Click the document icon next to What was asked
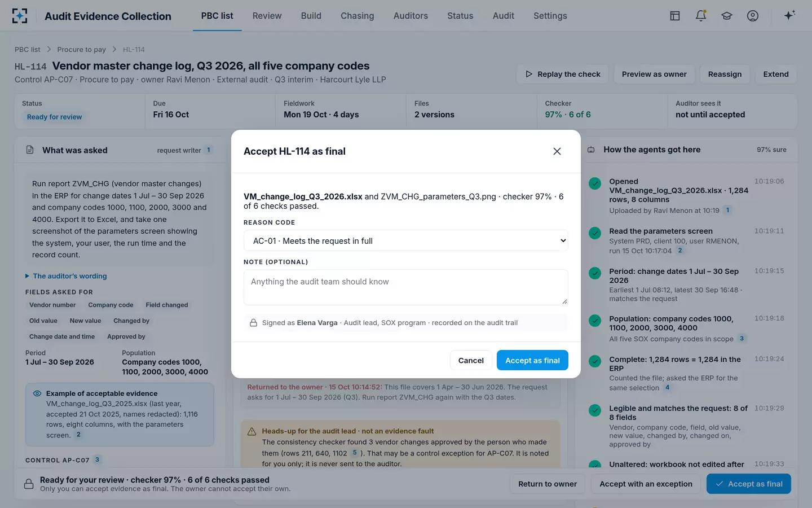This screenshot has height=508, width=812. pyautogui.click(x=30, y=150)
